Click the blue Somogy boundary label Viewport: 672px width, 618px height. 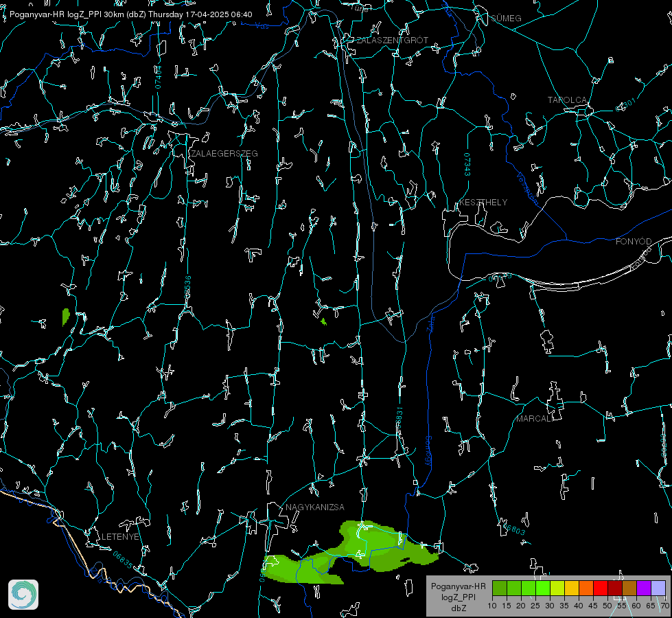pyautogui.click(x=428, y=450)
